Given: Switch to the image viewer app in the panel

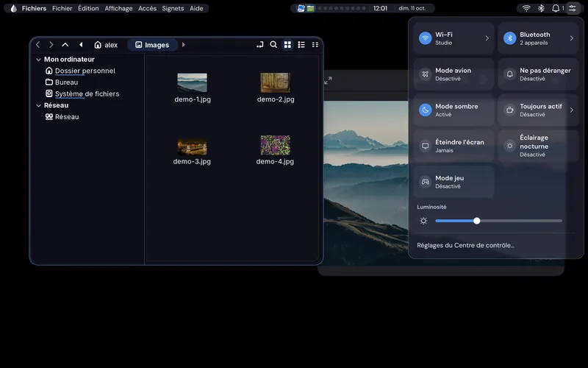Looking at the screenshot, I should [301, 8].
